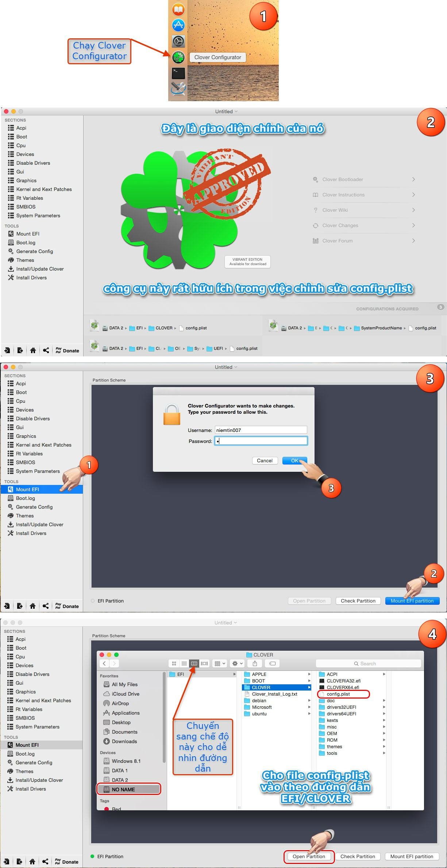
Task: Click the Finder Search field
Action: click(368, 664)
